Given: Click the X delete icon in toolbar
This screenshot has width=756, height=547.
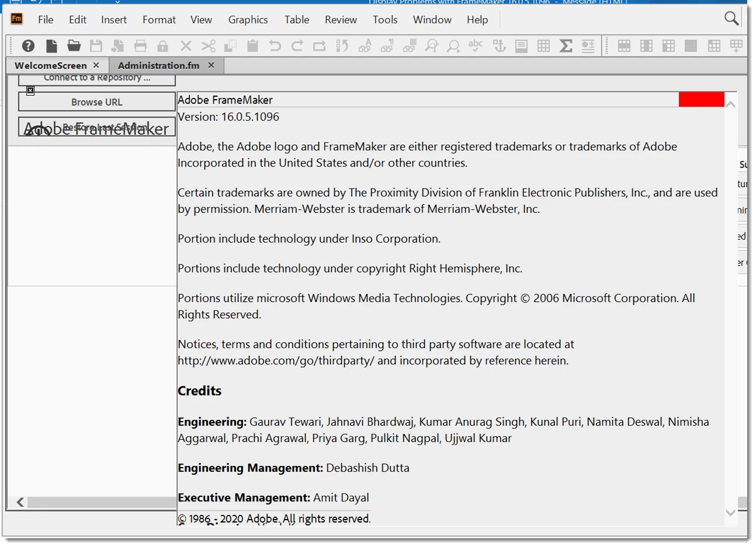Looking at the screenshot, I should (186, 46).
